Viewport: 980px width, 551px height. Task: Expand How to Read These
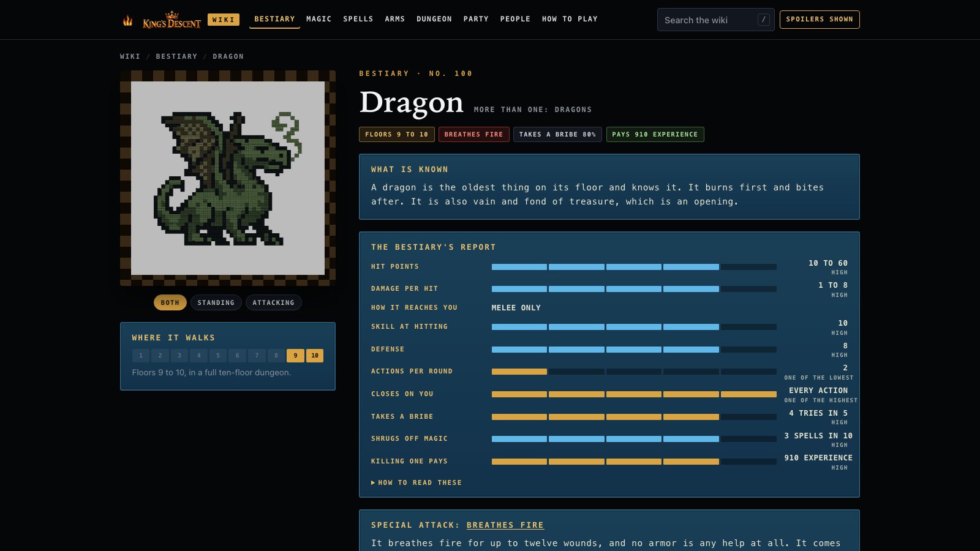[x=417, y=482]
